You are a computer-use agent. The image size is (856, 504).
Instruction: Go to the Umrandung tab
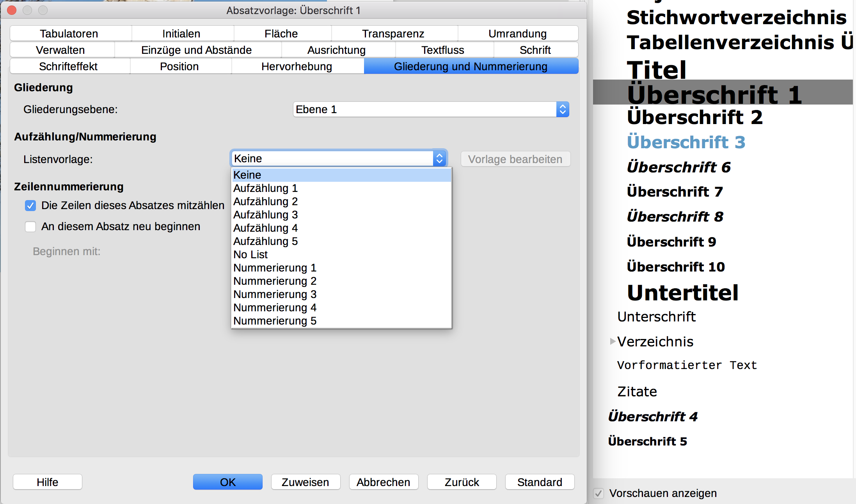pyautogui.click(x=517, y=34)
